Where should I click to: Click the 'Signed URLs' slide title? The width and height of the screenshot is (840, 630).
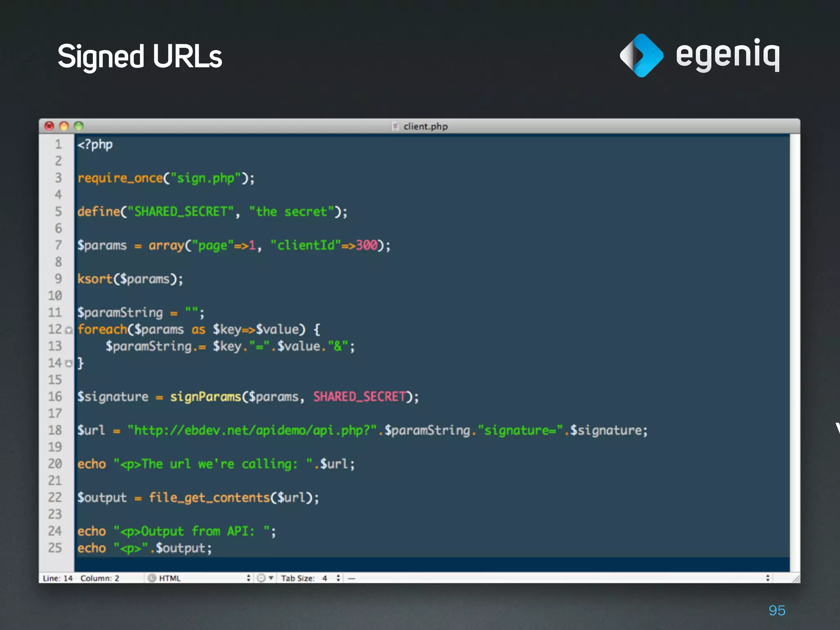140,57
